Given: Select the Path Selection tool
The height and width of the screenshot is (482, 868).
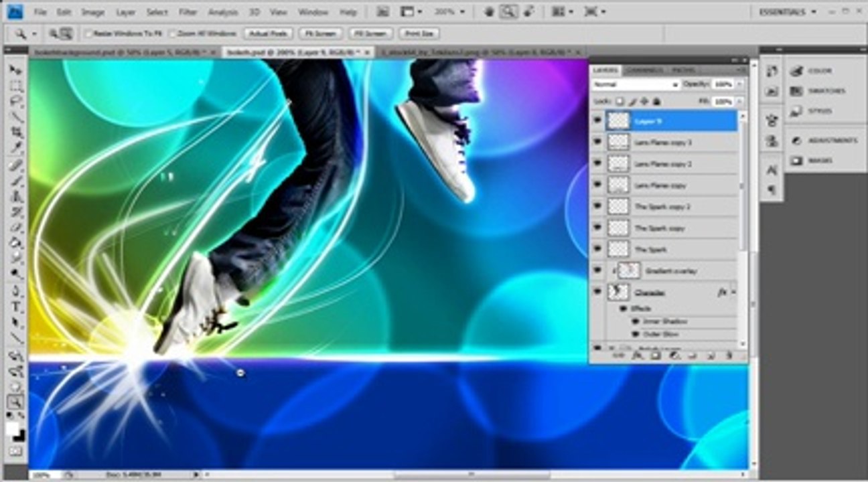Looking at the screenshot, I should pyautogui.click(x=15, y=322).
